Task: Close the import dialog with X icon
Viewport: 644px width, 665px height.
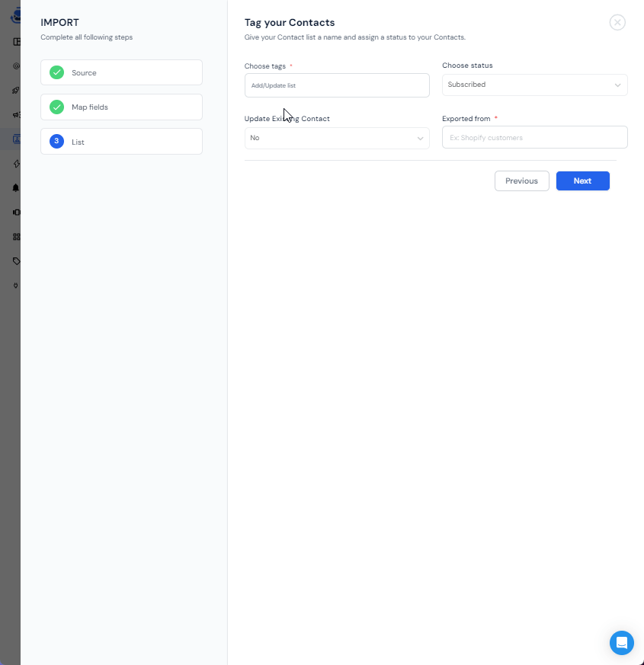Action: pos(617,22)
